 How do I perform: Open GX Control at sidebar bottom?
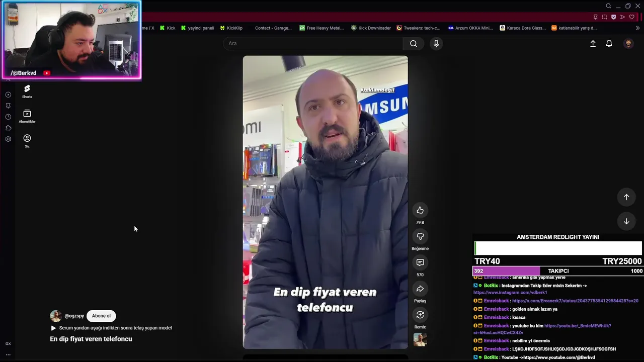coord(8,344)
